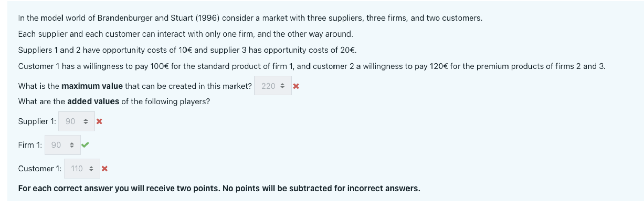Select the maximum value input showing 220
The image size is (644, 209).
269,86
